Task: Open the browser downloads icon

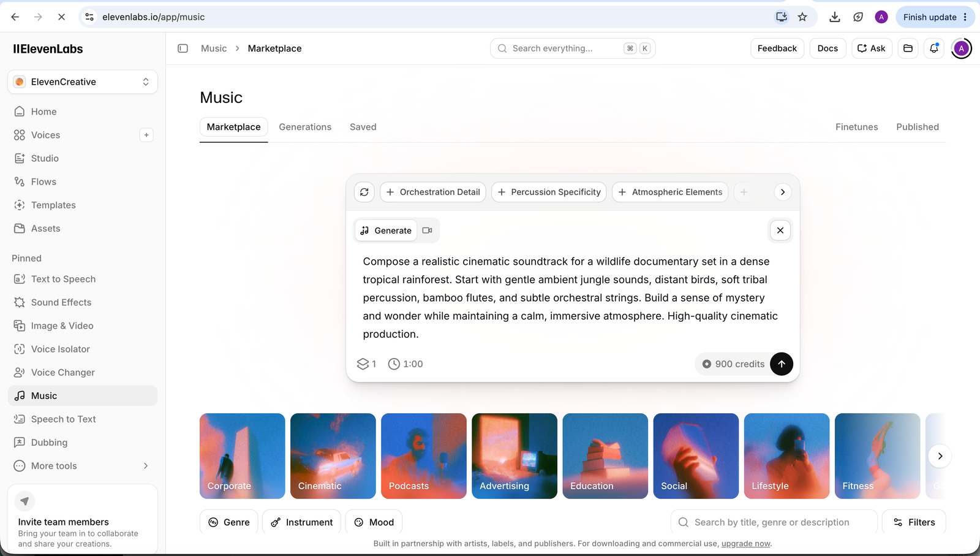Action: tap(834, 17)
